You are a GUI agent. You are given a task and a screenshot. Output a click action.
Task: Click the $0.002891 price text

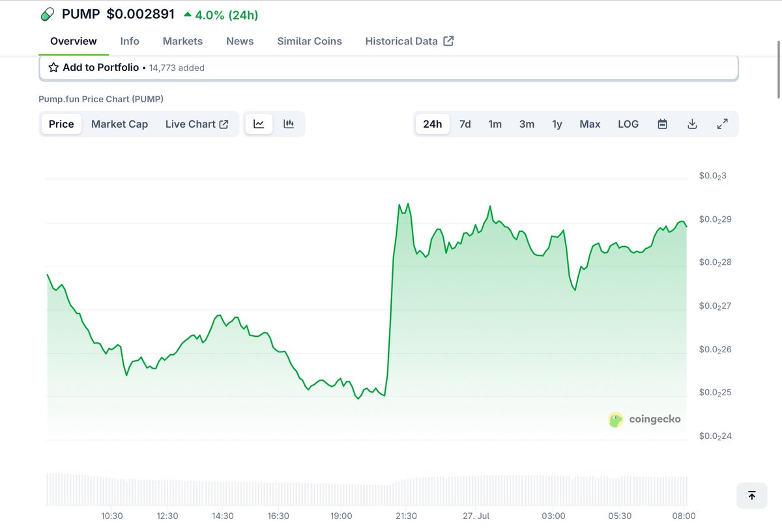coord(140,14)
